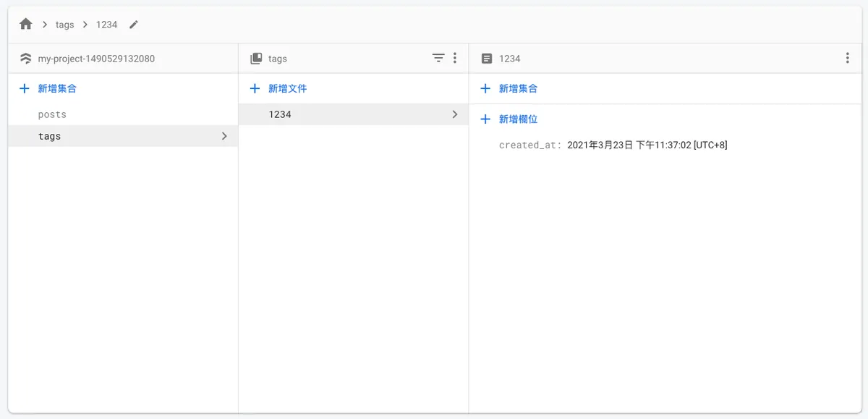Expand the chevron on the tags collection row
868x419 pixels.
pyautogui.click(x=224, y=136)
